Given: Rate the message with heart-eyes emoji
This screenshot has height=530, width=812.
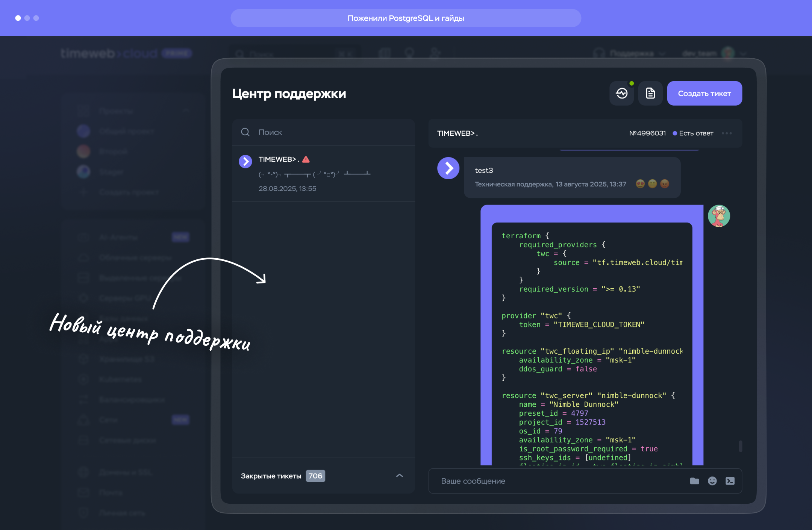Looking at the screenshot, I should [x=640, y=184].
